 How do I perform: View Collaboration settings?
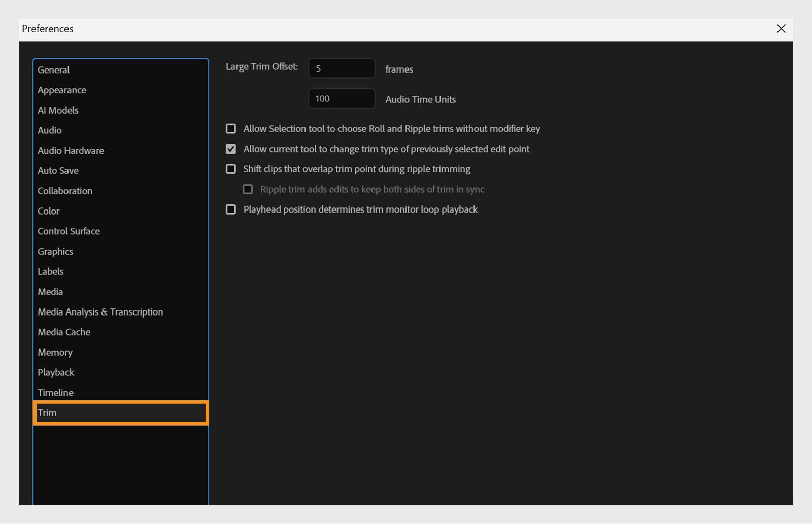64,191
